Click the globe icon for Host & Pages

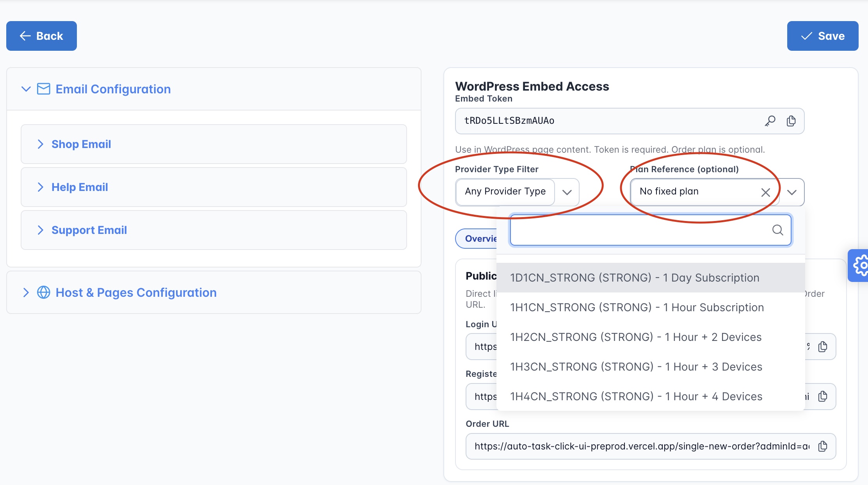point(44,292)
